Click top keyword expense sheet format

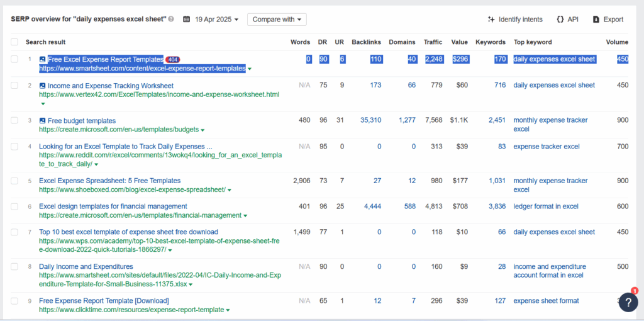(546, 301)
